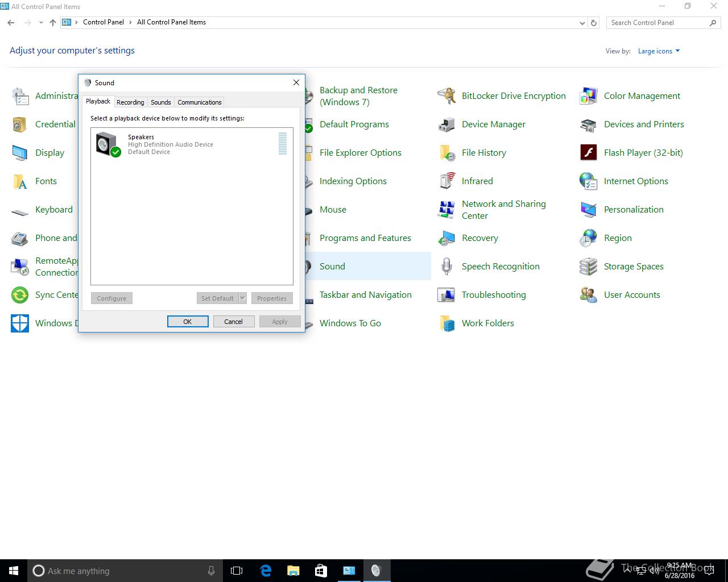Open the Mouse link
728x582 pixels.
pyautogui.click(x=333, y=210)
